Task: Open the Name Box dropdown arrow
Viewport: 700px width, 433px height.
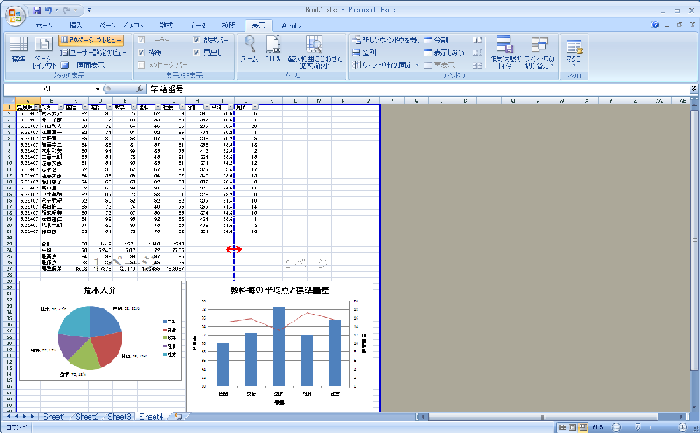Action: pos(99,89)
